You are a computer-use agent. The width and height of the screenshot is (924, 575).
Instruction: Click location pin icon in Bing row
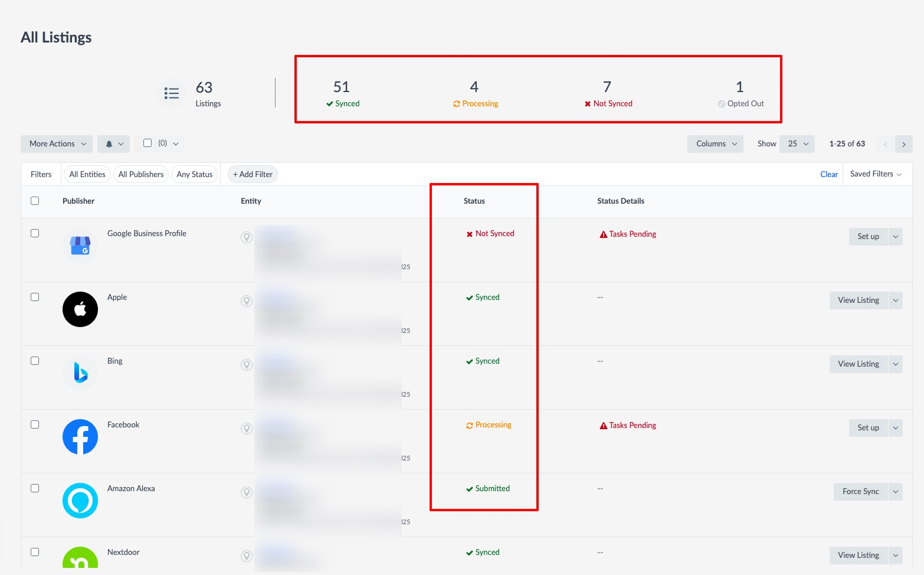pyautogui.click(x=247, y=365)
